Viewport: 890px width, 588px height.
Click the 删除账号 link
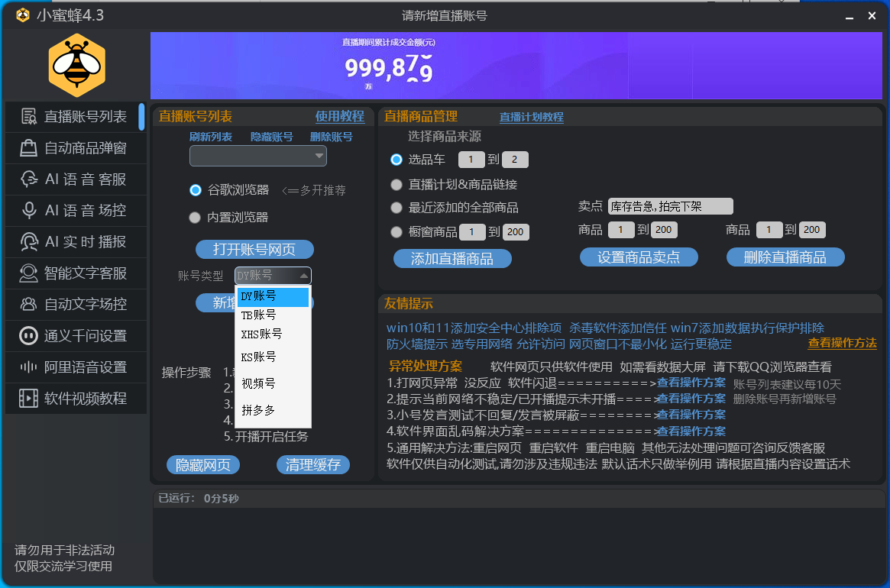click(332, 137)
